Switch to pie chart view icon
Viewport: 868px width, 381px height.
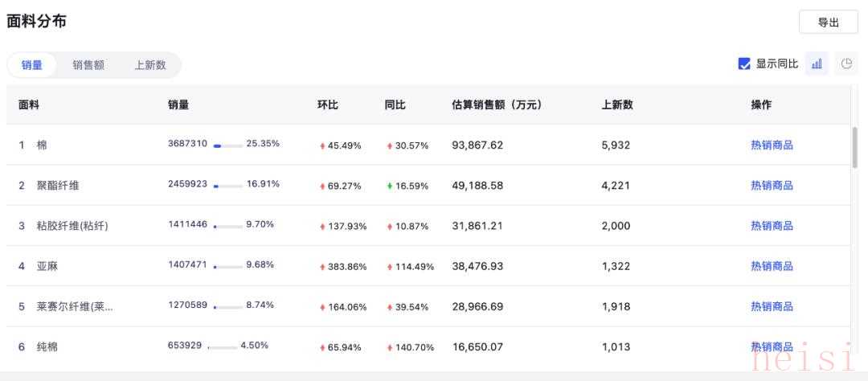(845, 63)
